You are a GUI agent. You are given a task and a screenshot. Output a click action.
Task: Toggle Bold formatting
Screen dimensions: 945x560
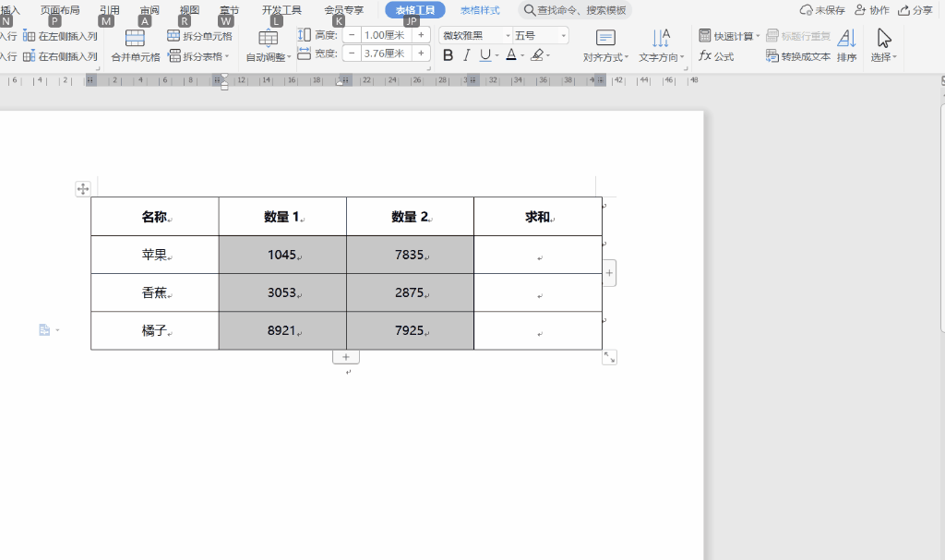448,55
